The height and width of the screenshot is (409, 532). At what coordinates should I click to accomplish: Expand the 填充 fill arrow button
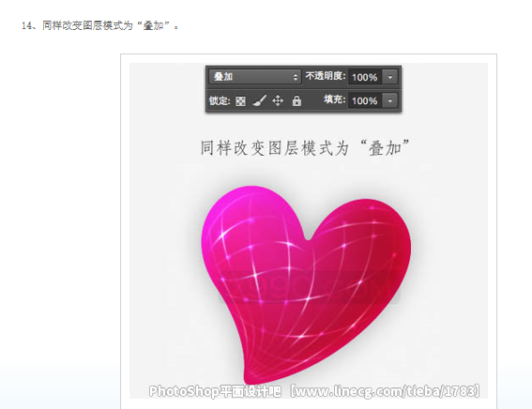tap(389, 100)
